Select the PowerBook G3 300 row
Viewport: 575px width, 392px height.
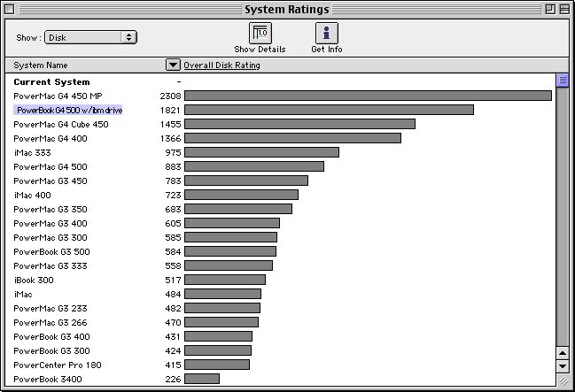coord(281,351)
